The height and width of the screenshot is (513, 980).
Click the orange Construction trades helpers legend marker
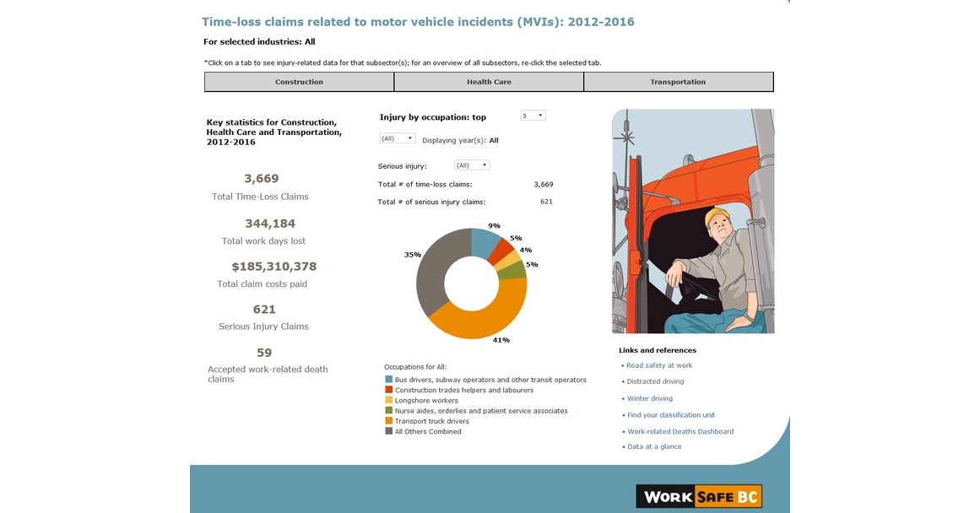390,390
